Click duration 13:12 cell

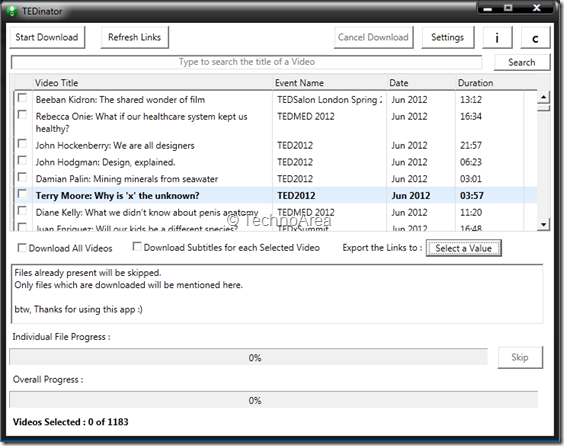pos(471,100)
